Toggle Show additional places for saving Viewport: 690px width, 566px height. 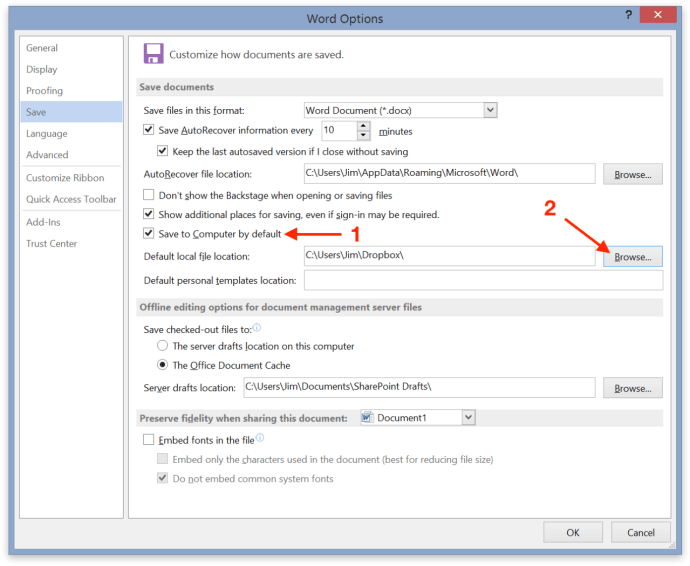(x=148, y=214)
